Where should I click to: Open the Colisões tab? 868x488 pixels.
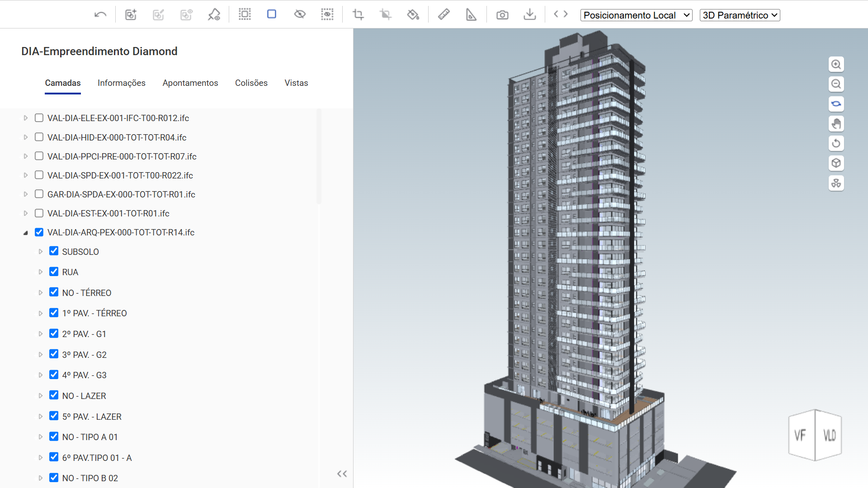(x=251, y=83)
